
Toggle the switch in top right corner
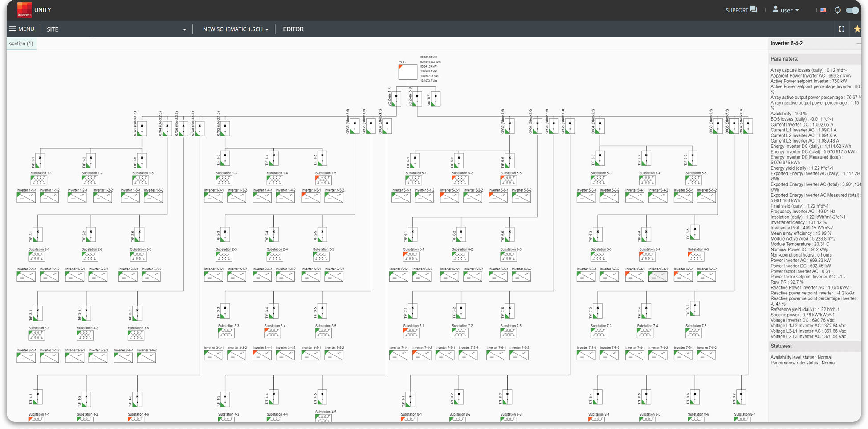[852, 10]
